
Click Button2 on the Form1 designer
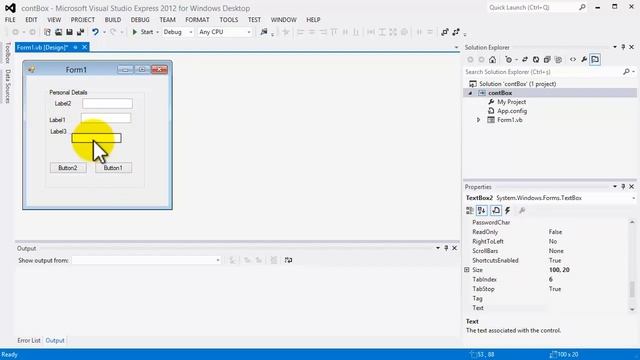[x=68, y=168]
